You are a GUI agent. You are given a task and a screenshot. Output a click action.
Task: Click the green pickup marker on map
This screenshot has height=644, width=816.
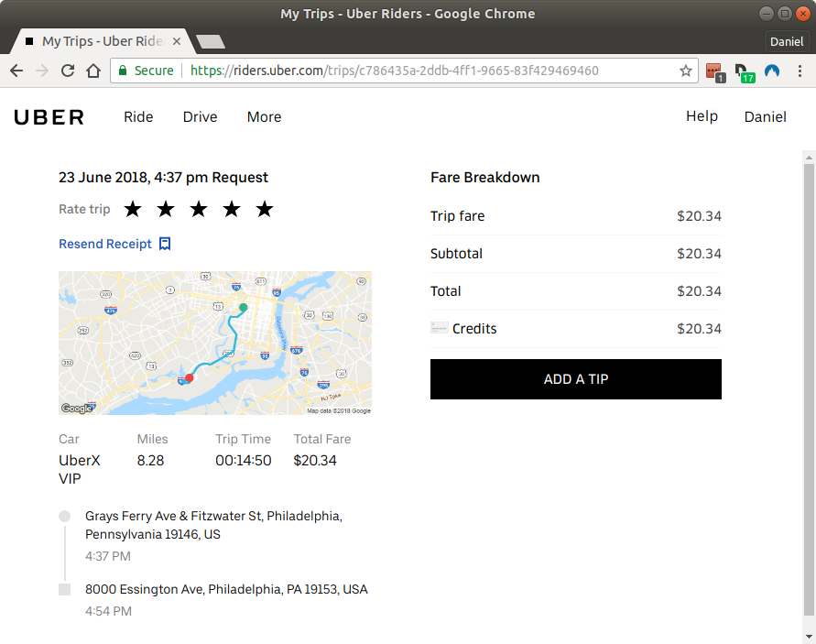[243, 308]
